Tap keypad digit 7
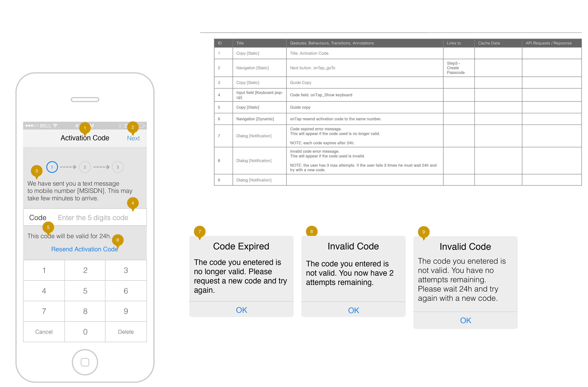The width and height of the screenshot is (588, 387). (44, 311)
